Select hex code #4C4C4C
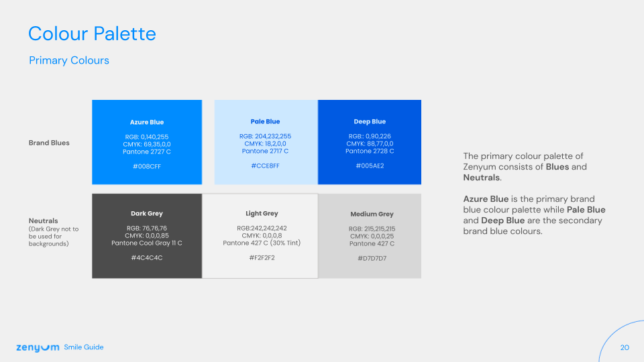This screenshot has width=644, height=362. (x=147, y=257)
